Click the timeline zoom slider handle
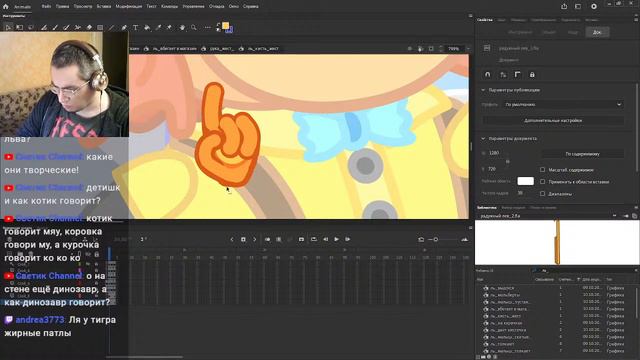This screenshot has height=360, width=640. point(436,240)
